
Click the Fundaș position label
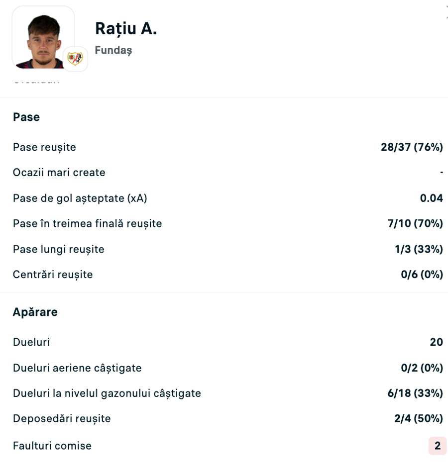(x=113, y=51)
